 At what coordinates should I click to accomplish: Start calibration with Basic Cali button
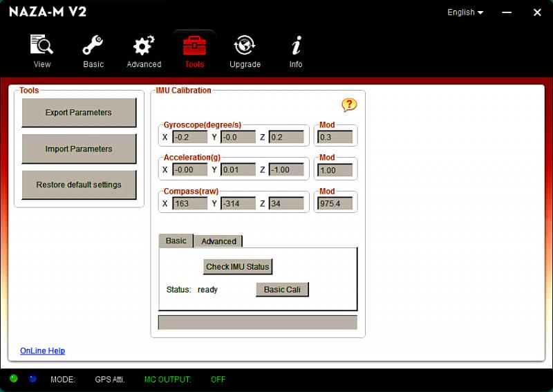point(282,290)
